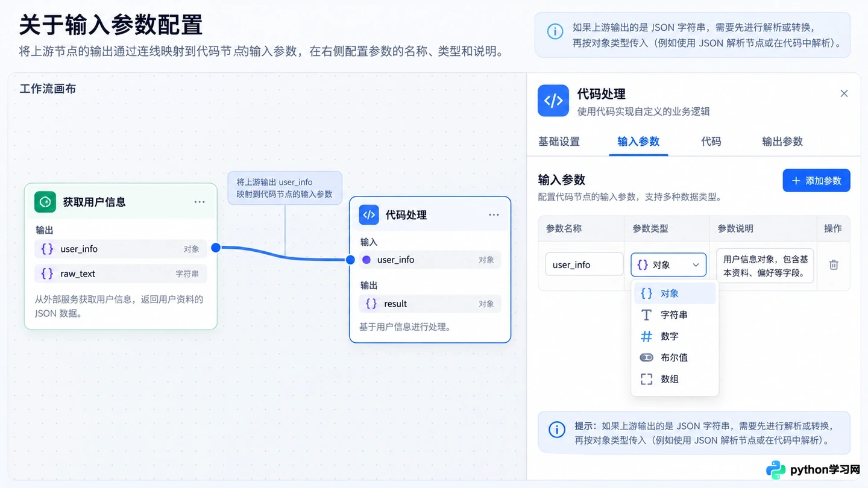Choose 数组 in the type dropdown list
The image size is (868, 488).
click(675, 379)
